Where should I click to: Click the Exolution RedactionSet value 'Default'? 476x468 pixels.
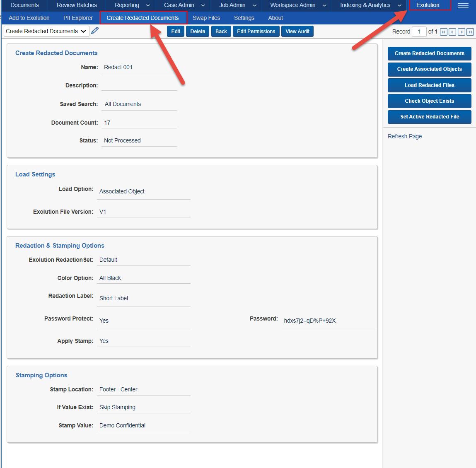[x=108, y=260]
